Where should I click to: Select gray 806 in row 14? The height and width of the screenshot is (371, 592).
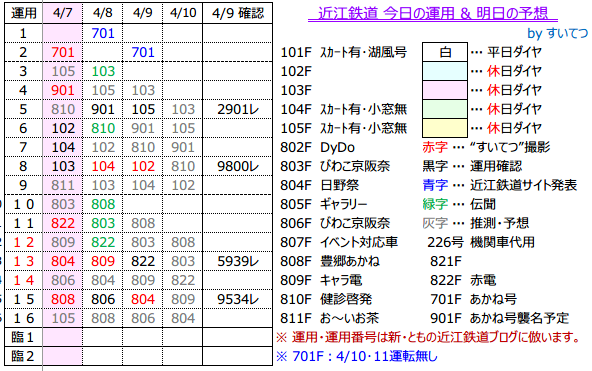[x=63, y=280]
